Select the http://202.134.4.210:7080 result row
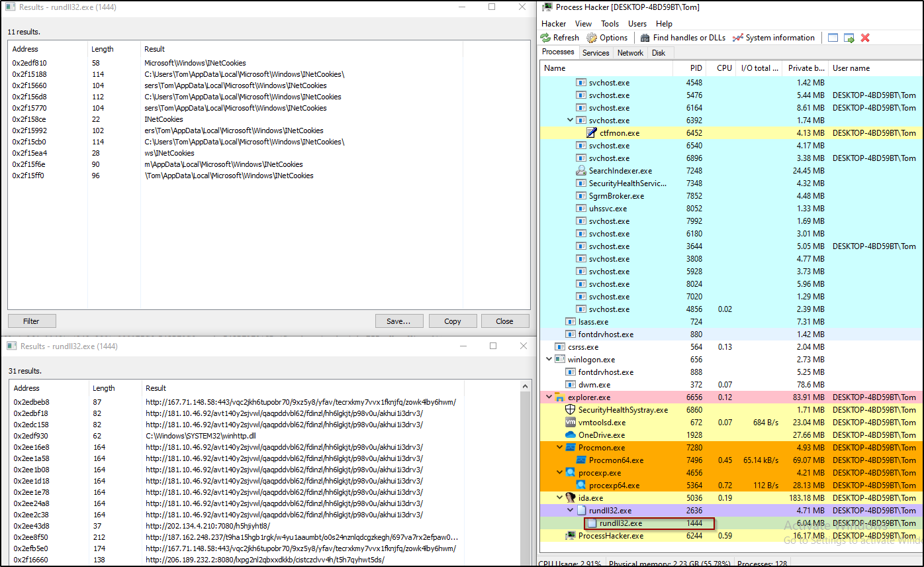 265,526
